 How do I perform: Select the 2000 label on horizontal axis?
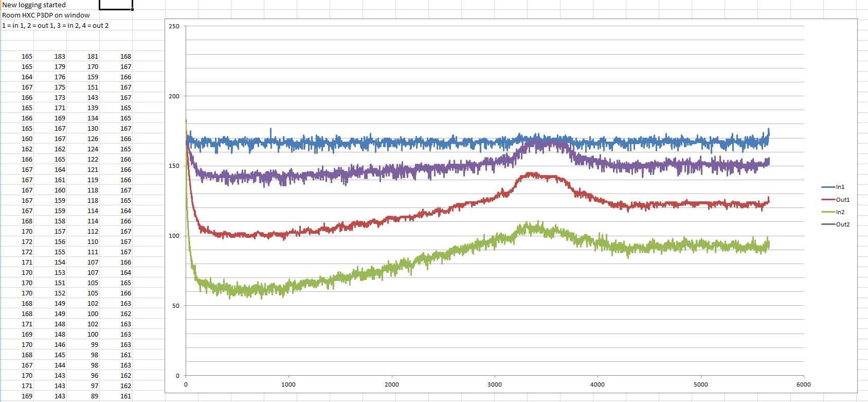click(391, 384)
